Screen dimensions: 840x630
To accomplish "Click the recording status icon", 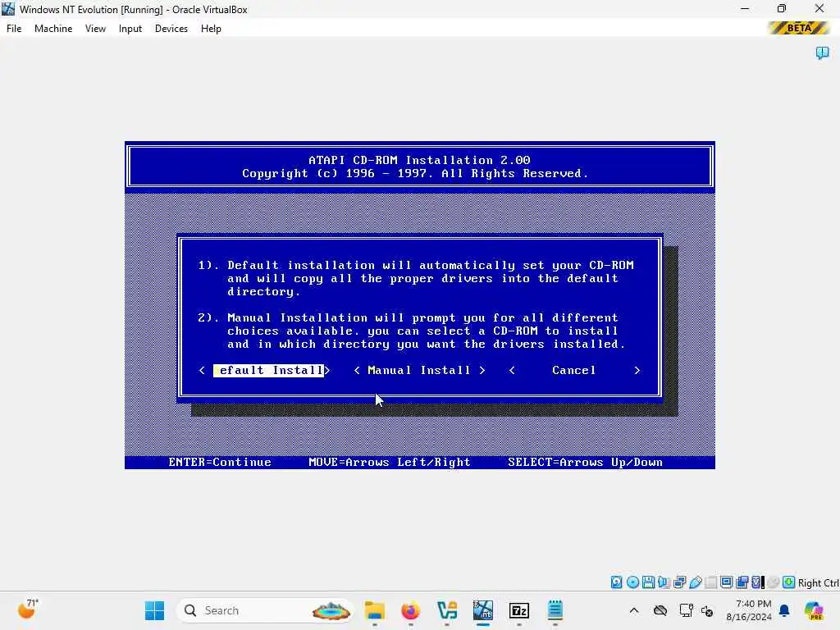I will (742, 582).
